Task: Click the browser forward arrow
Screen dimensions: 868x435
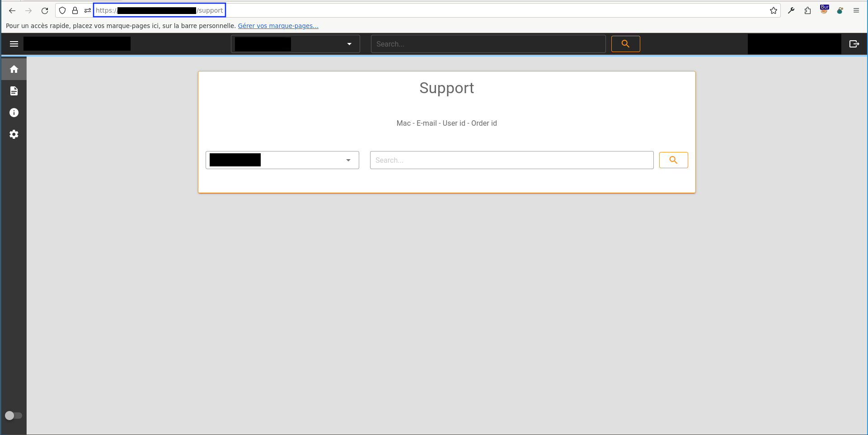Action: pyautogui.click(x=28, y=10)
